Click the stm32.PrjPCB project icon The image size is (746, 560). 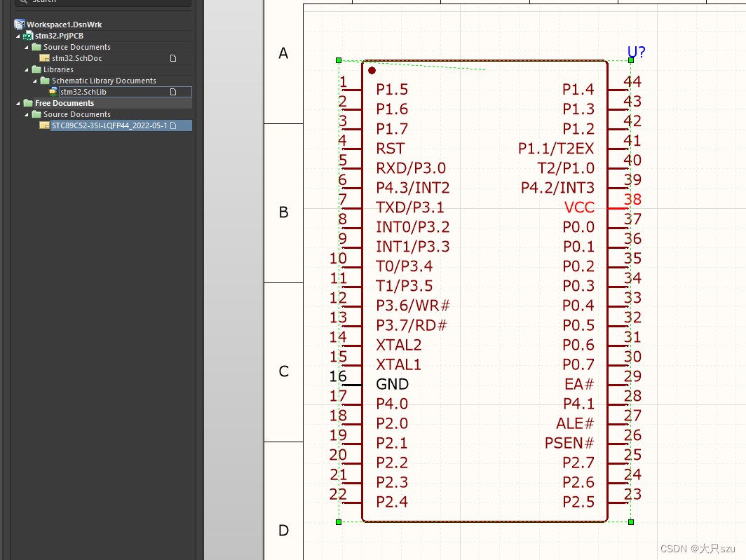click(x=28, y=36)
